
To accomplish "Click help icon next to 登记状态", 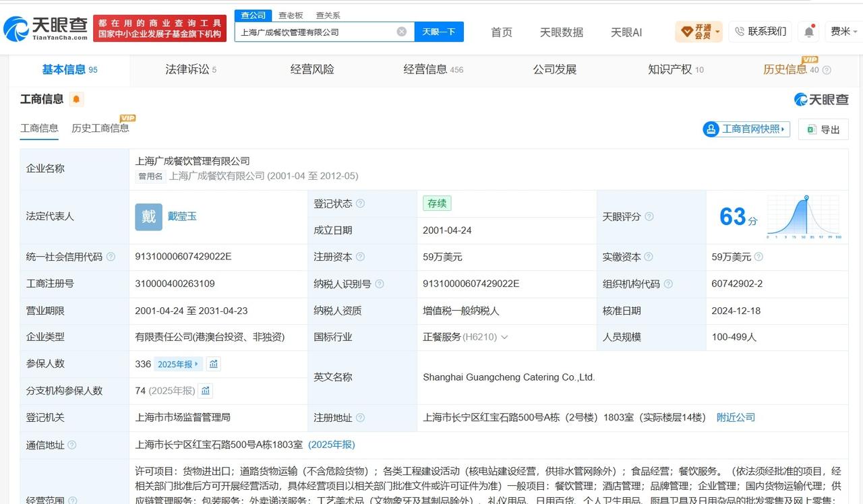I will (360, 203).
